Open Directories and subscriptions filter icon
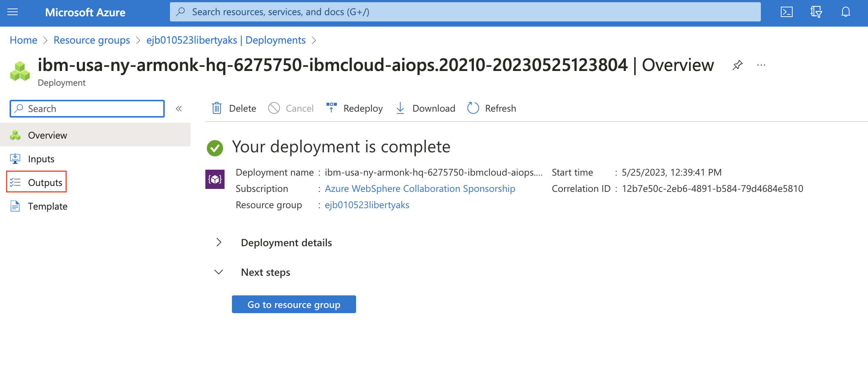Viewport: 868px width, 366px height. tap(816, 12)
